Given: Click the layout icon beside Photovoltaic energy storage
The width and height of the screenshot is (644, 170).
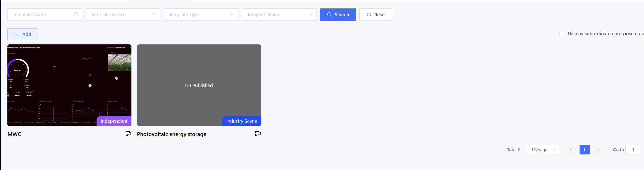Looking at the screenshot, I should (x=258, y=133).
